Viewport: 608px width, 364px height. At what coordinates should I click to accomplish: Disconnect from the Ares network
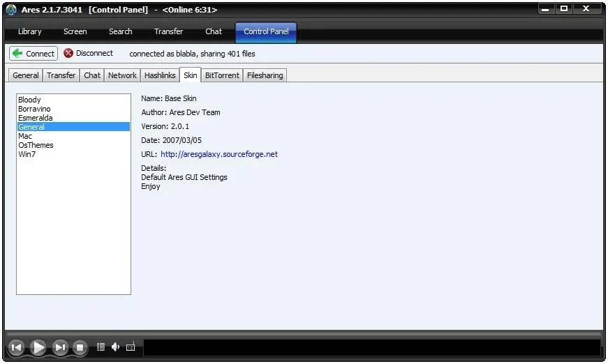(x=89, y=53)
